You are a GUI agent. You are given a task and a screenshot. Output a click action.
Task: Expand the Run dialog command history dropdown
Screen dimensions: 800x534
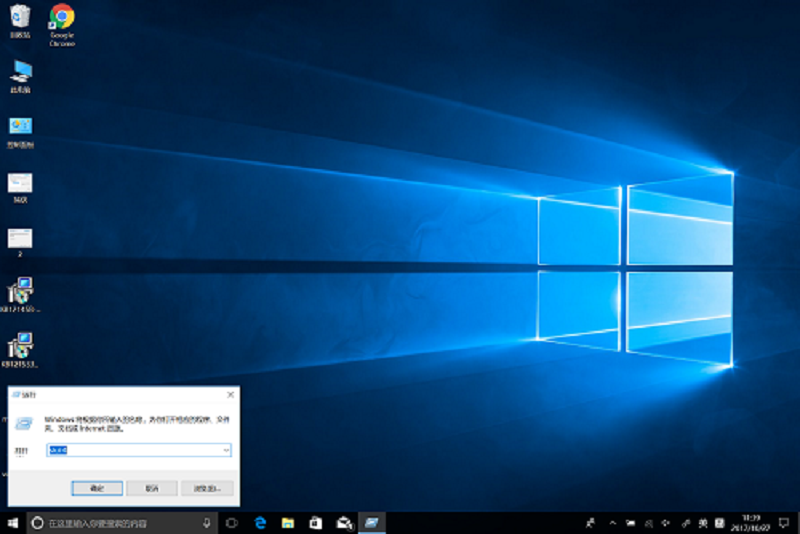point(226,450)
